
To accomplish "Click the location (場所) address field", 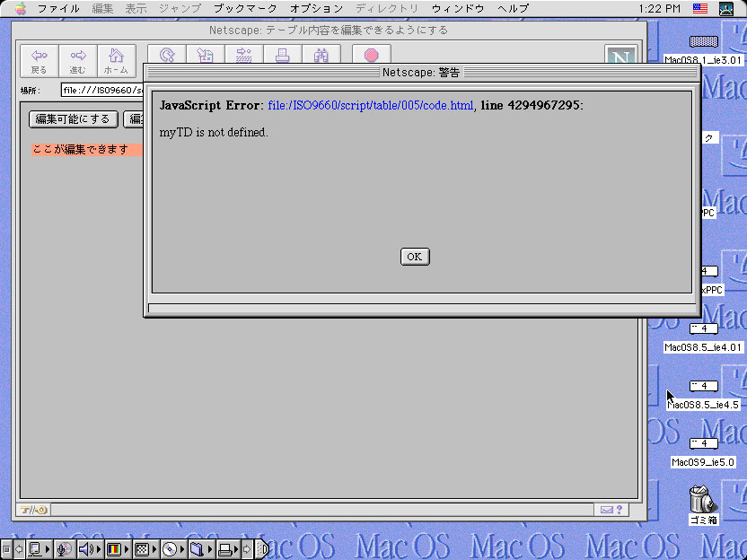I will click(x=102, y=90).
